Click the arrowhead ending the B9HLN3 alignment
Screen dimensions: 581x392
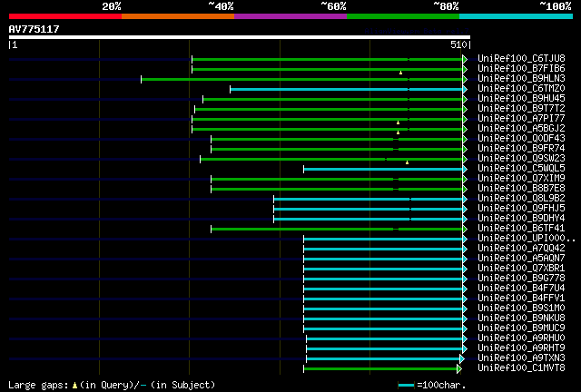pos(465,79)
